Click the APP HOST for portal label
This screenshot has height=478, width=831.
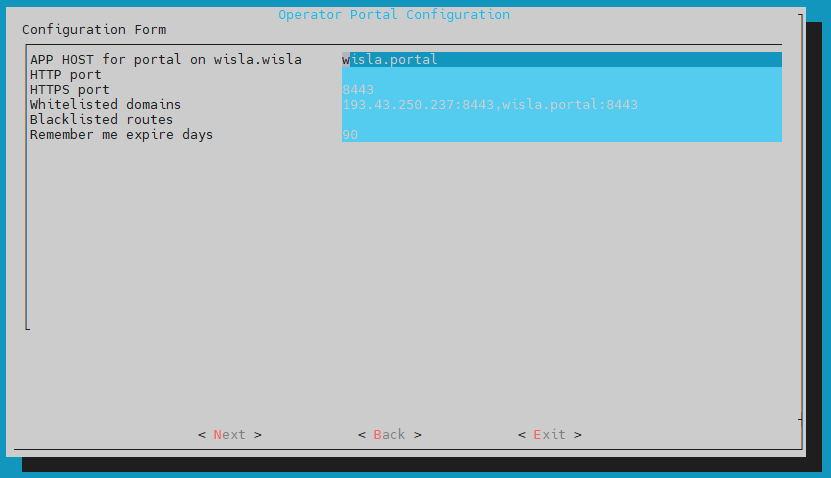point(165,60)
